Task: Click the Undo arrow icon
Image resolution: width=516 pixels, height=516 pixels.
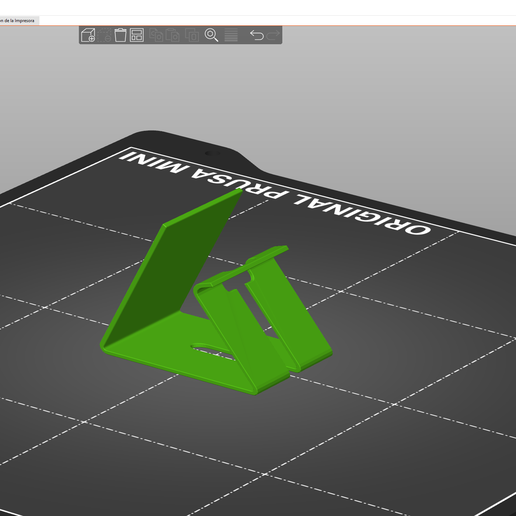Action: pos(257,35)
